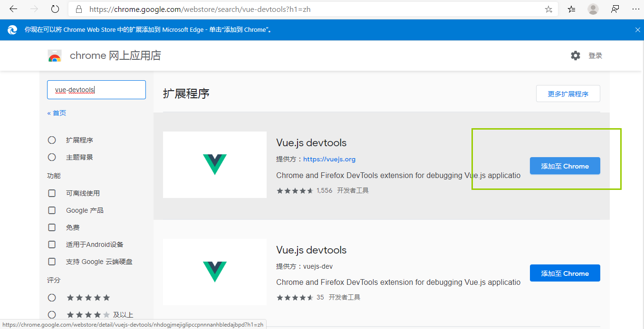The image size is (644, 329).
Task: Check the Google 产品 checkbox
Action: click(52, 210)
